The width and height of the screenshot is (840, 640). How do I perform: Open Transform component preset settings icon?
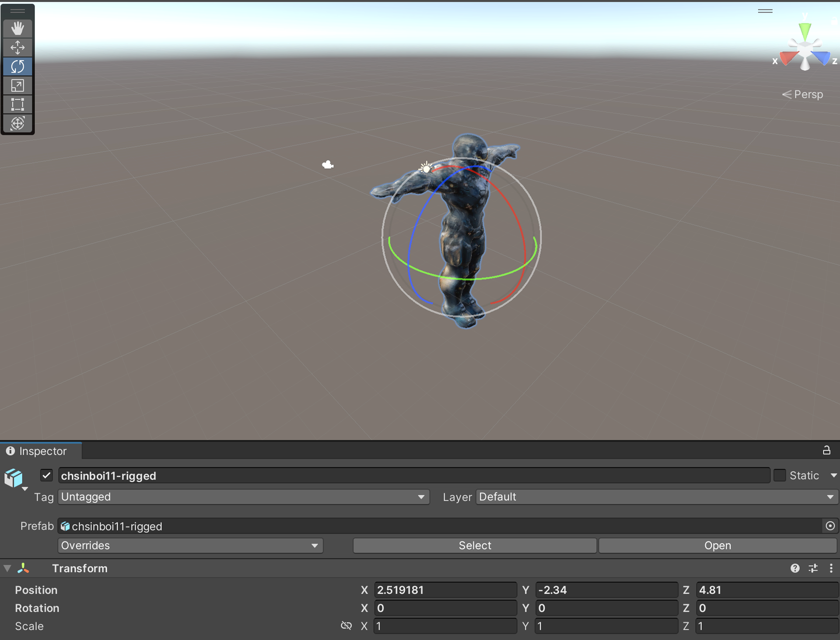813,568
